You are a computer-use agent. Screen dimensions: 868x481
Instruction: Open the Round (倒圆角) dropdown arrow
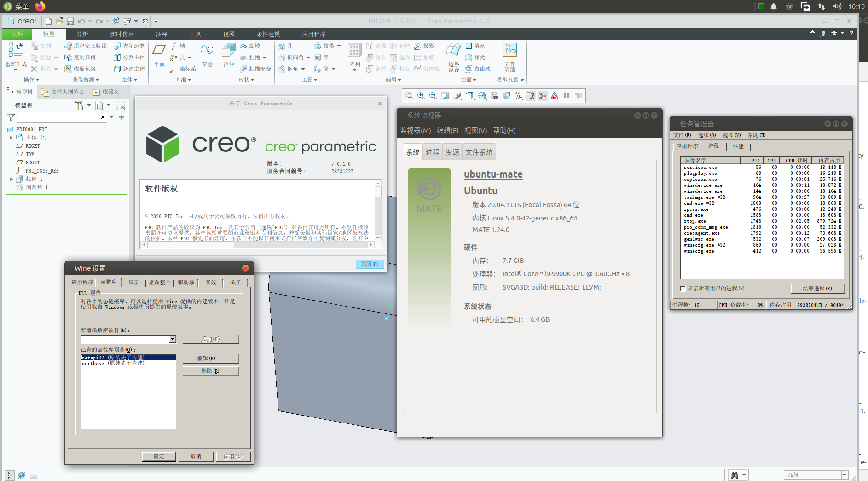tap(308, 58)
